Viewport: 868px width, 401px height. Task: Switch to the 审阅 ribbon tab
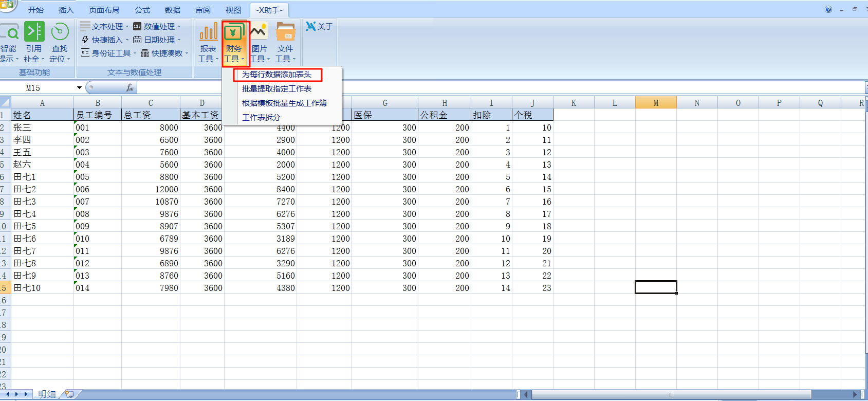coord(203,10)
